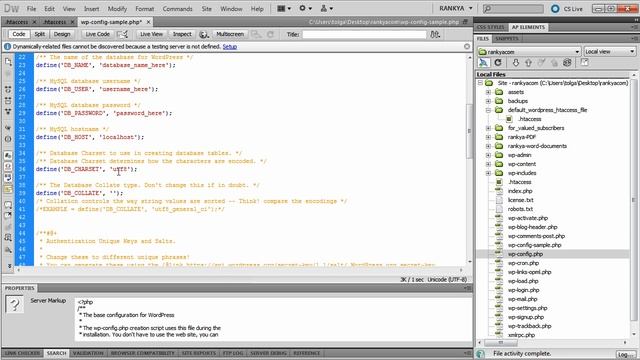Screen dimensions: 640x360
Task: Open the BROWSER COMPATIBILITY tab
Action: (x=142, y=353)
